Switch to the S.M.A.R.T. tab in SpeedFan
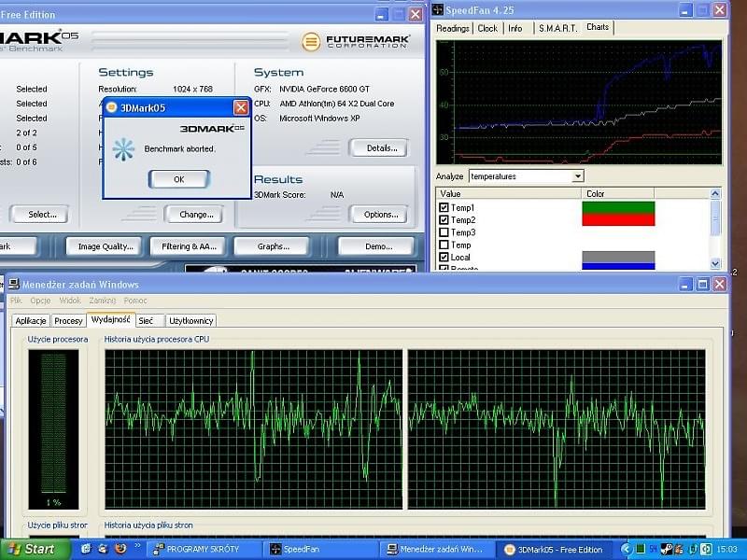Screen dimensions: 747x560 coord(557,29)
